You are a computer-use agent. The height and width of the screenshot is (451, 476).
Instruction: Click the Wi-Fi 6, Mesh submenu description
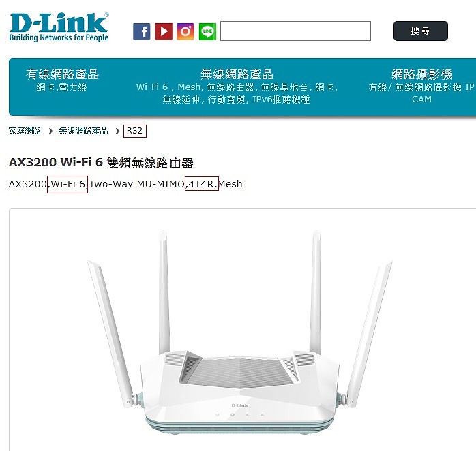(x=237, y=93)
